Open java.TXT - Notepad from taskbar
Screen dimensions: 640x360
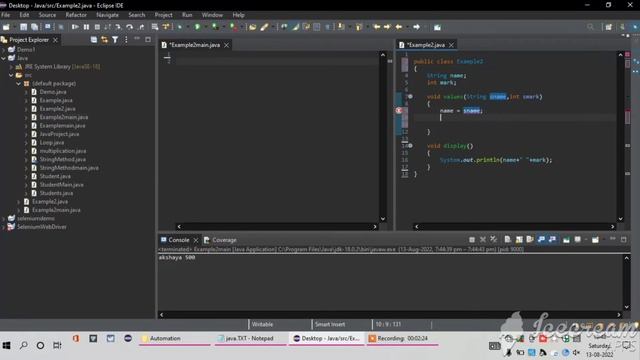click(x=250, y=338)
